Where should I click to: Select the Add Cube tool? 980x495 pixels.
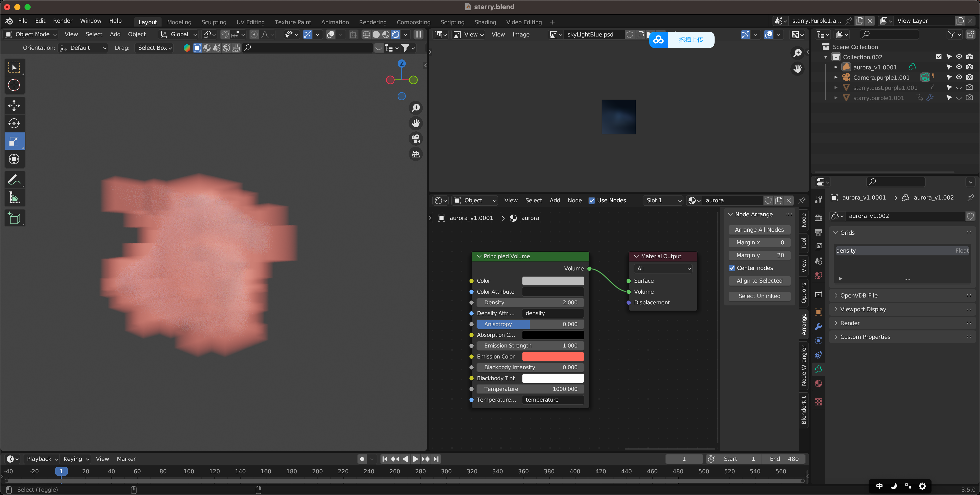pyautogui.click(x=14, y=218)
